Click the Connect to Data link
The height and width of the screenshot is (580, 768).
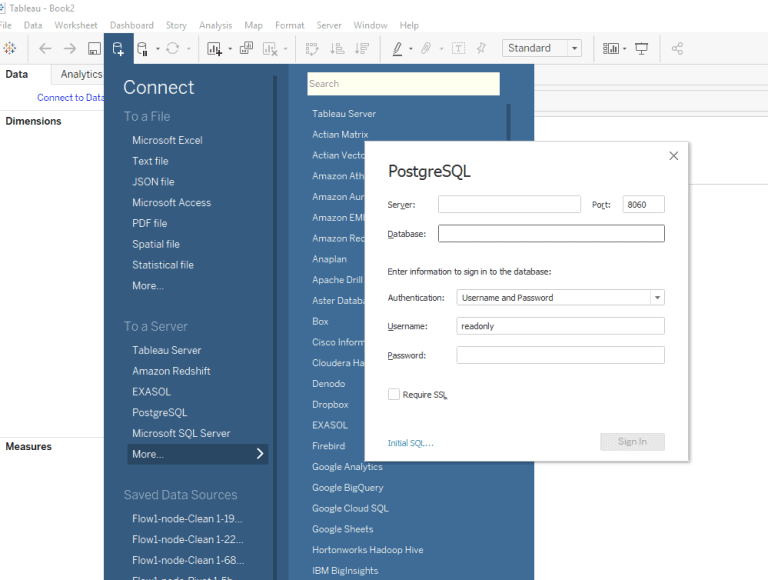click(x=71, y=97)
